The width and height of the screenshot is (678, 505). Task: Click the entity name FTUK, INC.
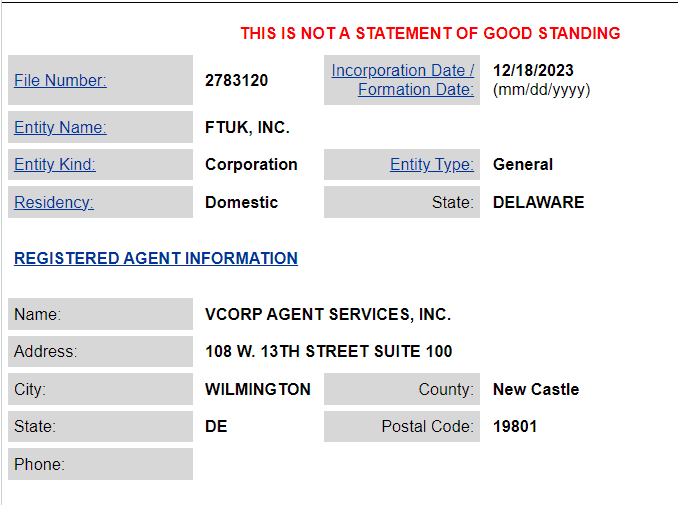point(247,127)
